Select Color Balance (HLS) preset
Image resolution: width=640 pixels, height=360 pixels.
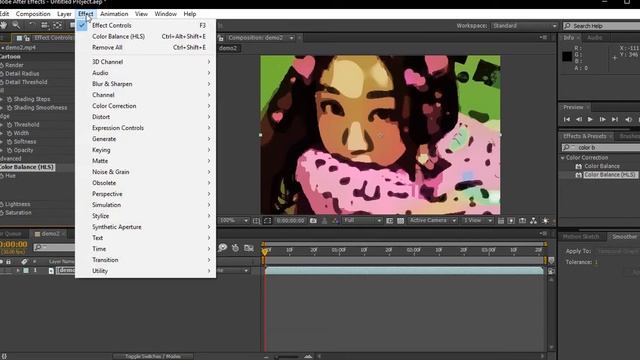(x=610, y=175)
